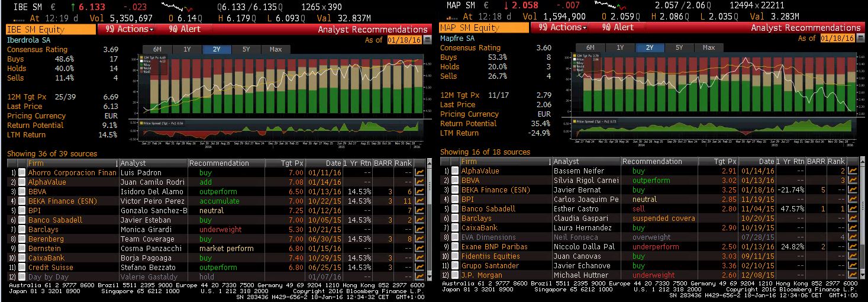Open report icon beside Day by Day row

point(23,277)
